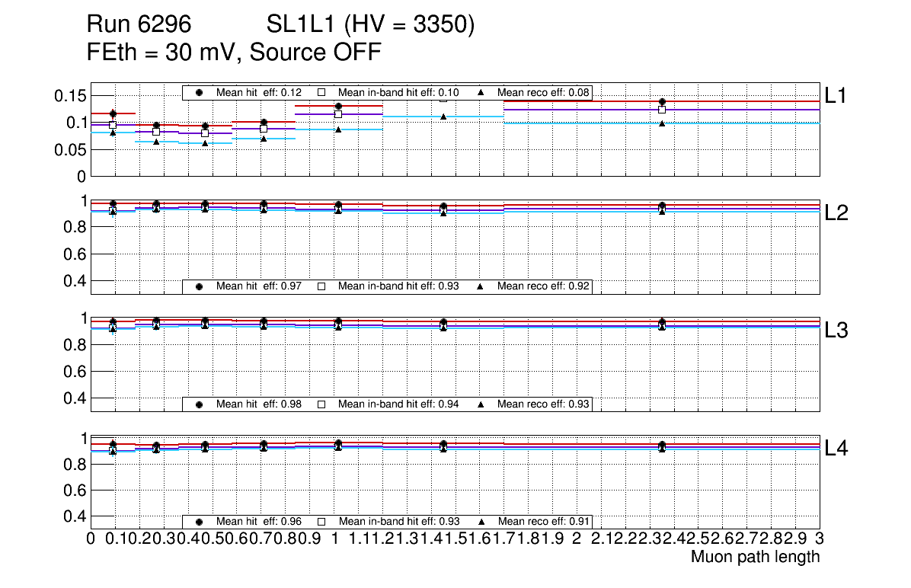Image resolution: width=911 pixels, height=588 pixels.
Task: Click the filled circle marker in L1 legend
Action: click(x=200, y=92)
